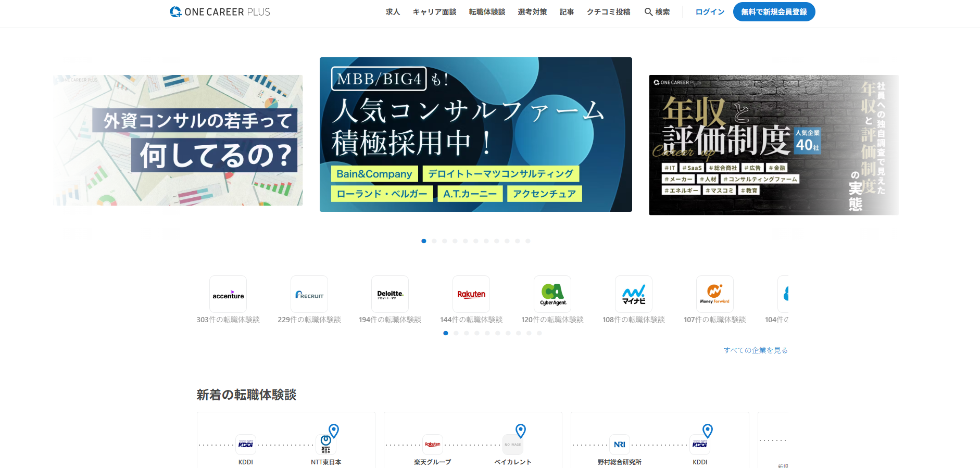Open the search magnifier icon

click(649, 12)
